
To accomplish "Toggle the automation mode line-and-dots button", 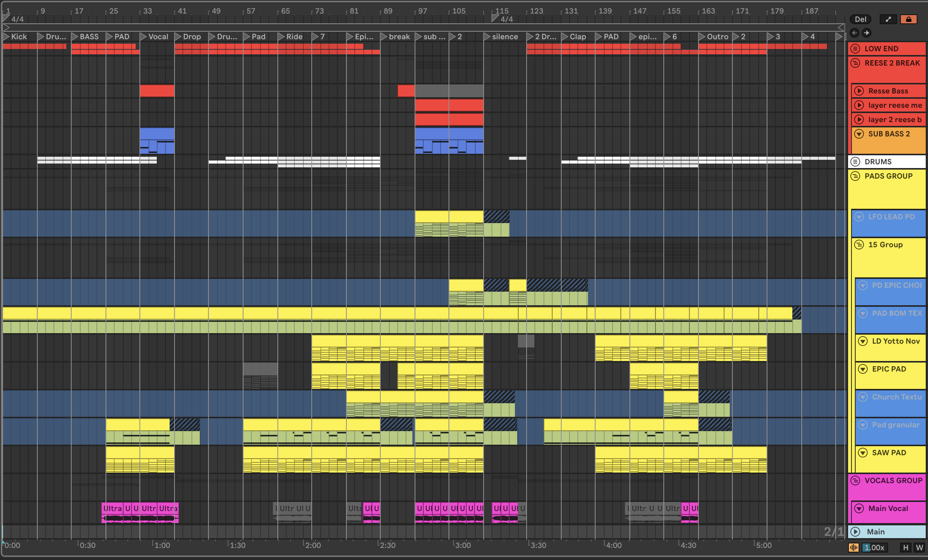I will click(x=888, y=19).
